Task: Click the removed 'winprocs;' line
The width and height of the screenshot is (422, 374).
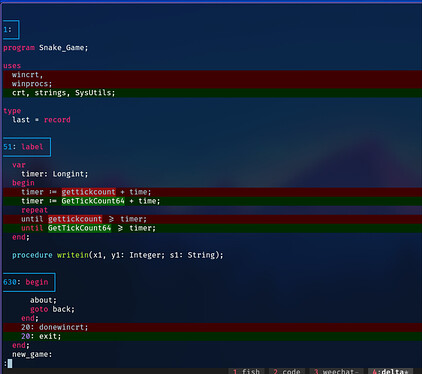Action: pos(212,84)
